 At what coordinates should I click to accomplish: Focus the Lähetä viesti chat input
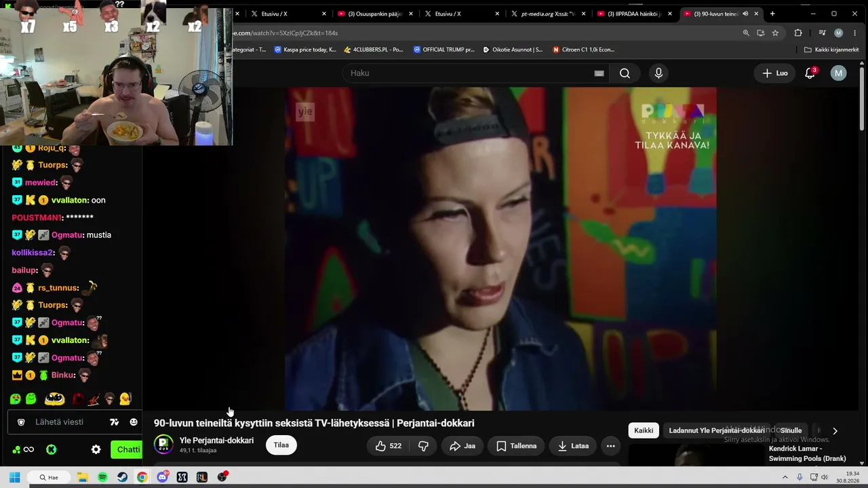[60, 422]
